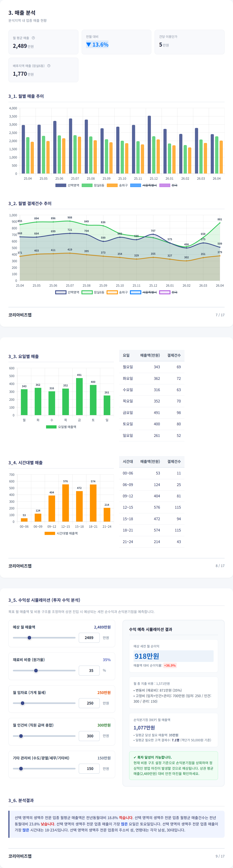Click the +36.9% profit rate badge

pos(170,665)
